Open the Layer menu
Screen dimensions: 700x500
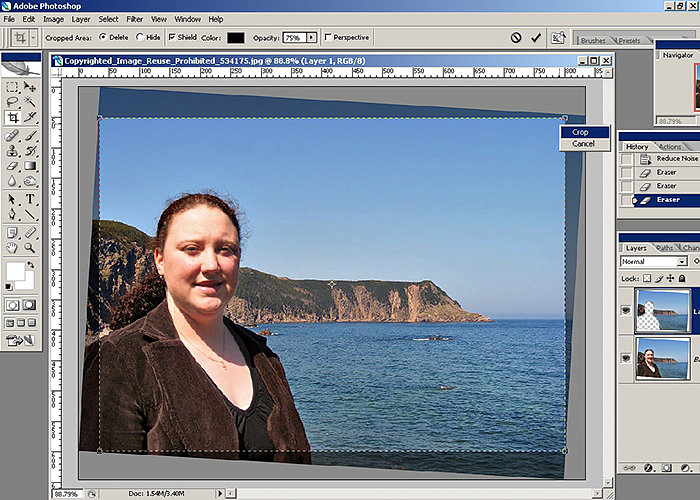(x=81, y=19)
